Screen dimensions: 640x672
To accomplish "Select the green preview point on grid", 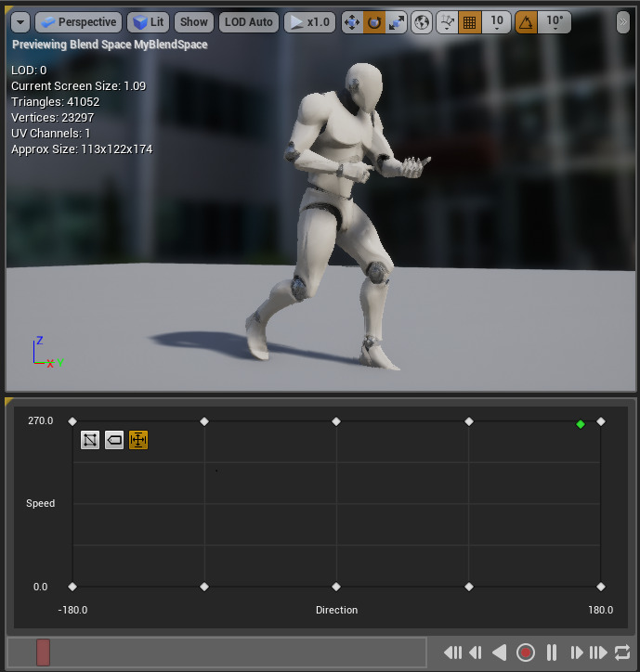I will click(581, 424).
